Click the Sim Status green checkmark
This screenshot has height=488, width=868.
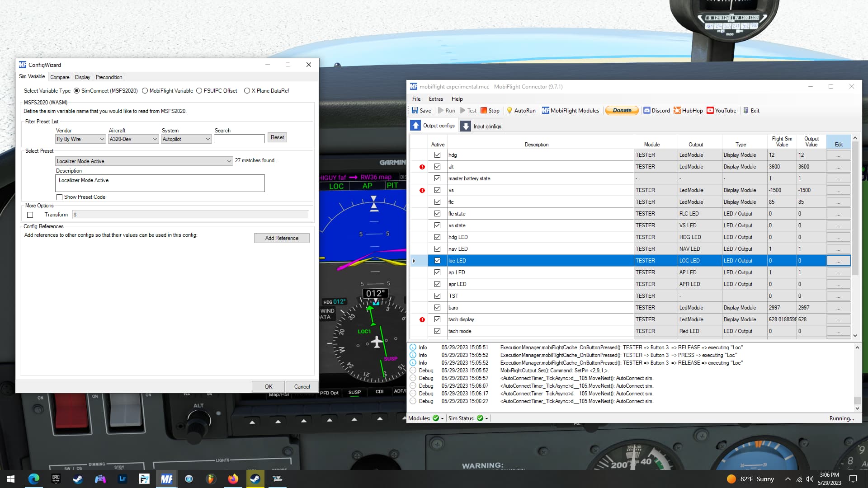click(x=480, y=418)
